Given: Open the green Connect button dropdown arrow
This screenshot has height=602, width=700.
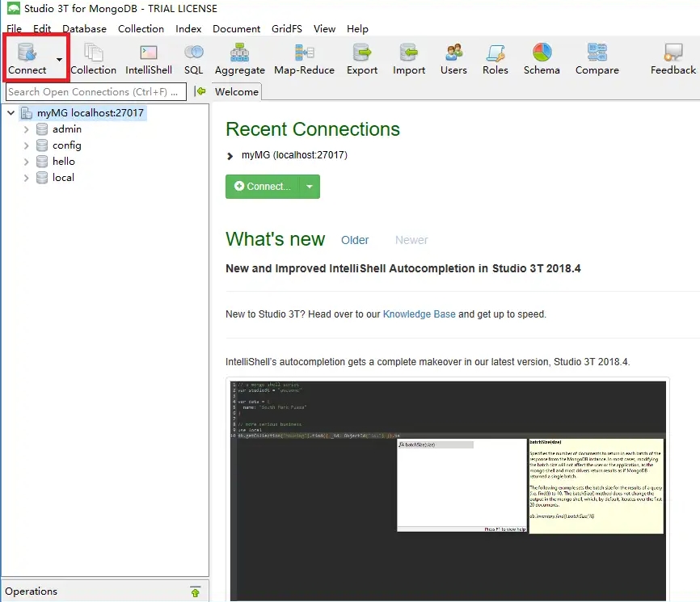Looking at the screenshot, I should [x=310, y=186].
